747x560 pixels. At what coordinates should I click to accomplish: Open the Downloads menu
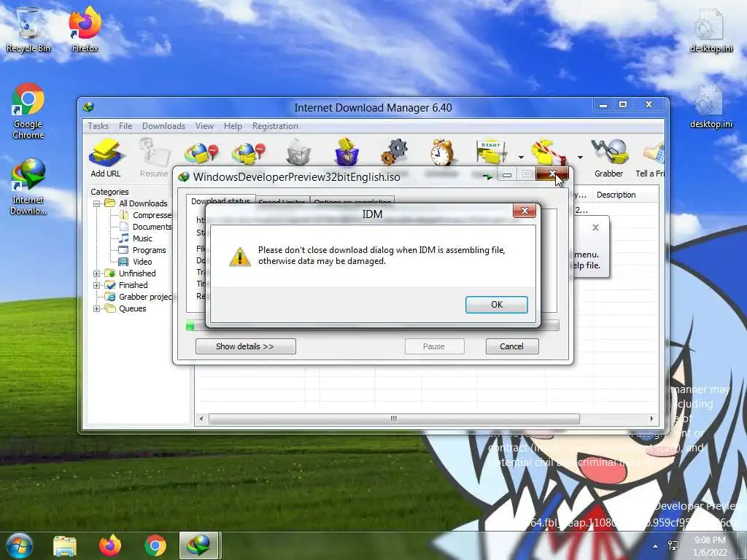tap(163, 126)
